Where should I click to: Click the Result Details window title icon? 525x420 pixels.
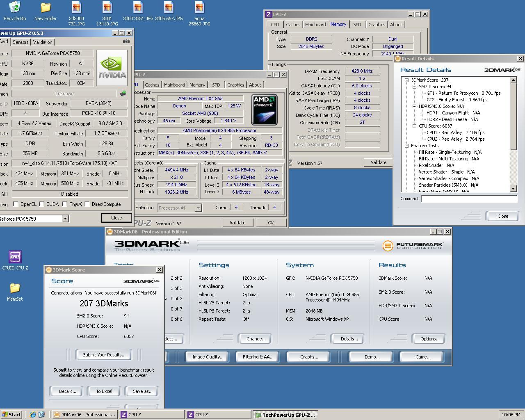click(x=397, y=59)
